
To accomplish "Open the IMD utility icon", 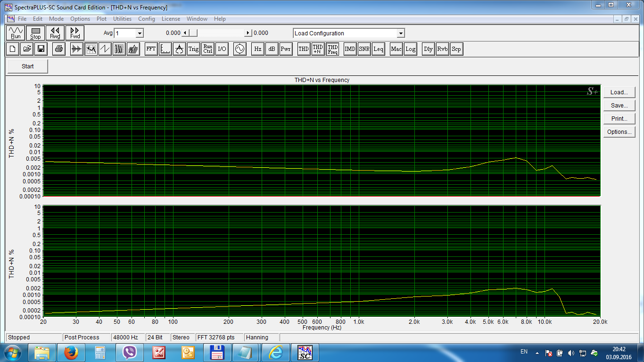I will (350, 49).
